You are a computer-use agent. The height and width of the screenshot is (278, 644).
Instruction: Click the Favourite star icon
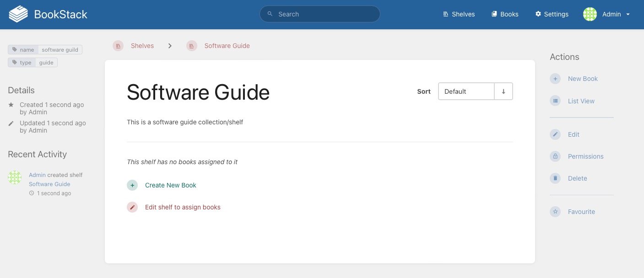[x=555, y=212]
